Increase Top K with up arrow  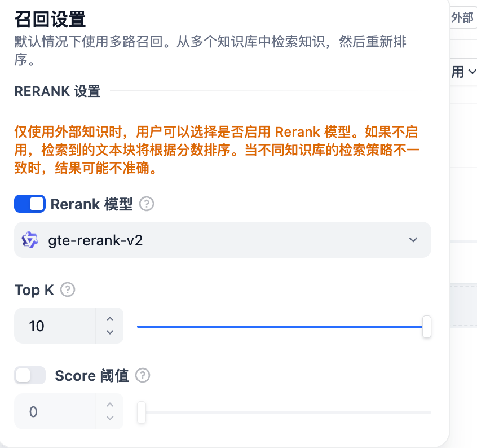tap(110, 319)
